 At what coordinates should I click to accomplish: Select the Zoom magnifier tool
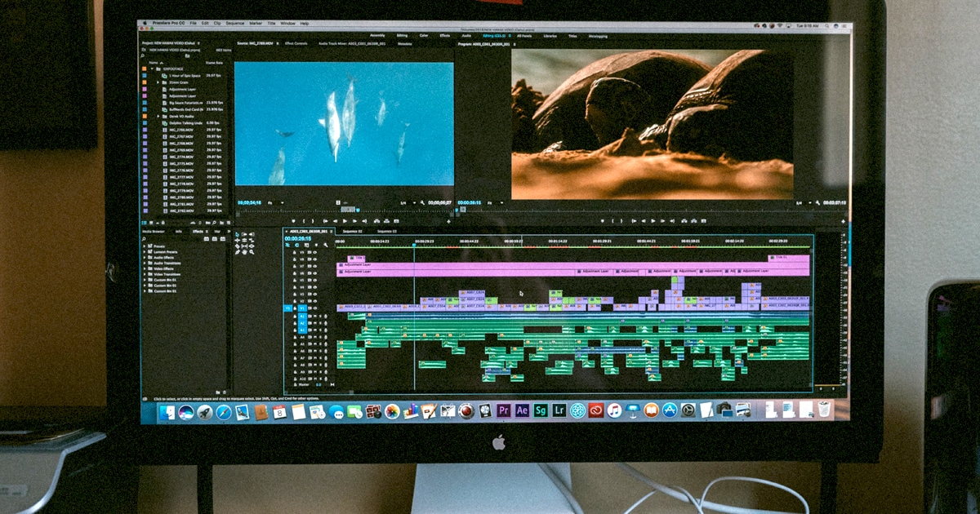(x=252, y=251)
